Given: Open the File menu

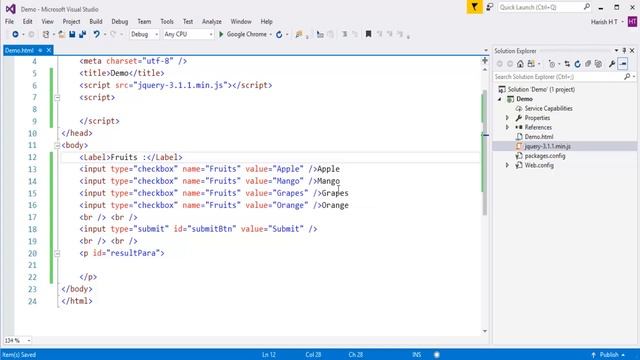Looking at the screenshot, I should pos(9,22).
